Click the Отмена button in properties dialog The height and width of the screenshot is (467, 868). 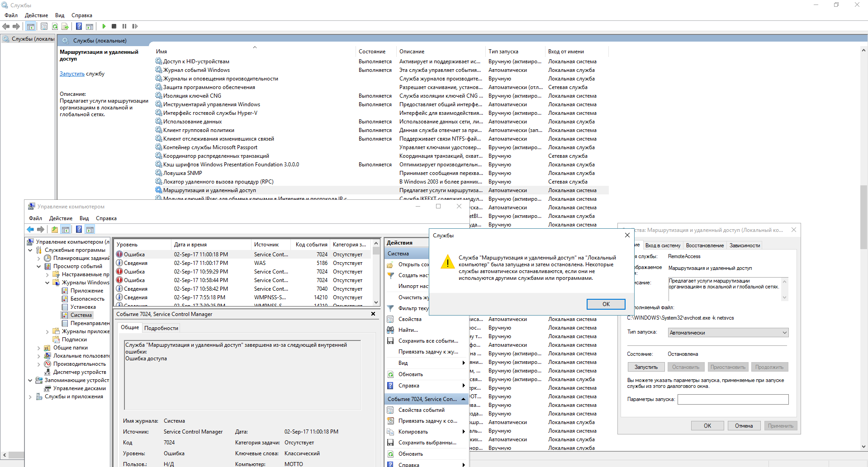click(744, 426)
